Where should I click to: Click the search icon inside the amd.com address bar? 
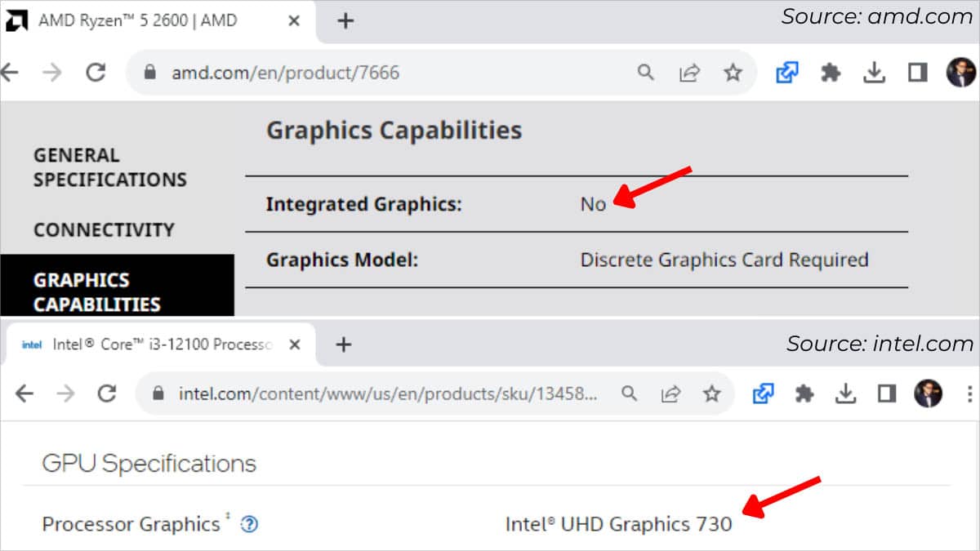(646, 72)
